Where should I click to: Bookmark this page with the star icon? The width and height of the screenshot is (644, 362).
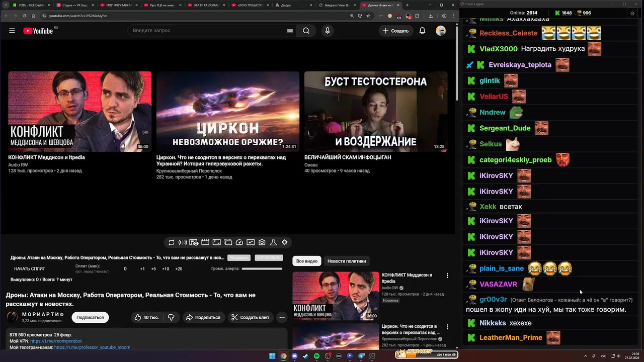[x=368, y=16]
